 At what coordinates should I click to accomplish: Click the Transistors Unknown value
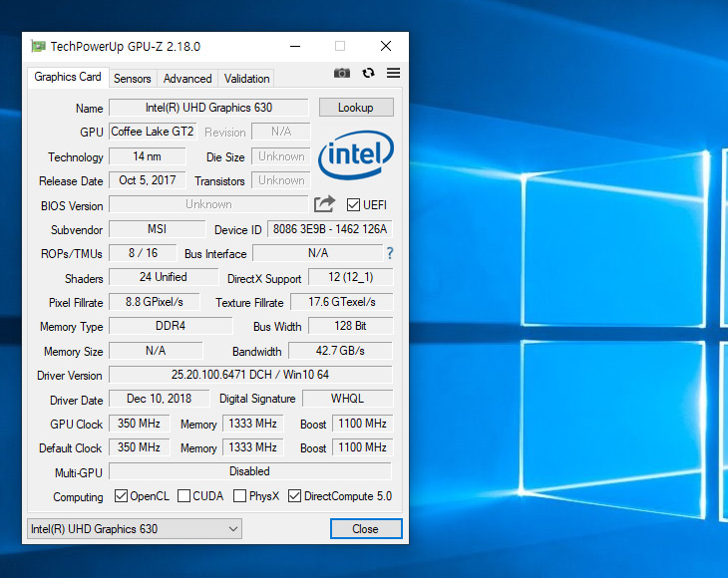pos(281,180)
